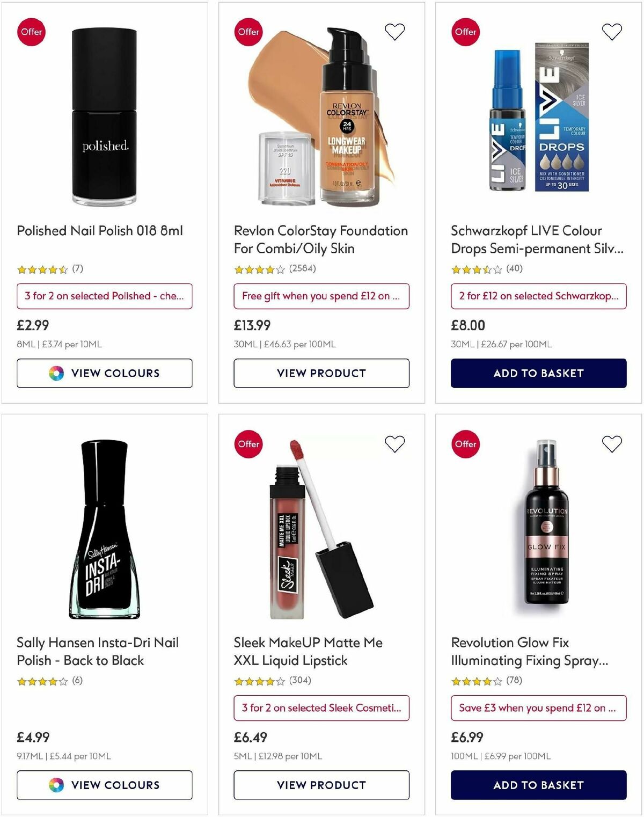The image size is (644, 817).
Task: Toggle the wishlist heart on Sleek Matte Me lipstick
Action: pos(394,444)
